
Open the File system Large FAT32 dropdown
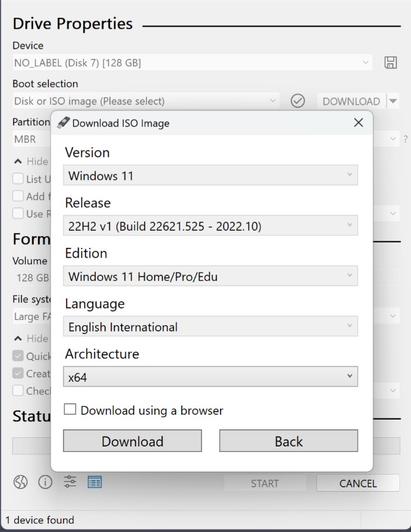(32, 316)
